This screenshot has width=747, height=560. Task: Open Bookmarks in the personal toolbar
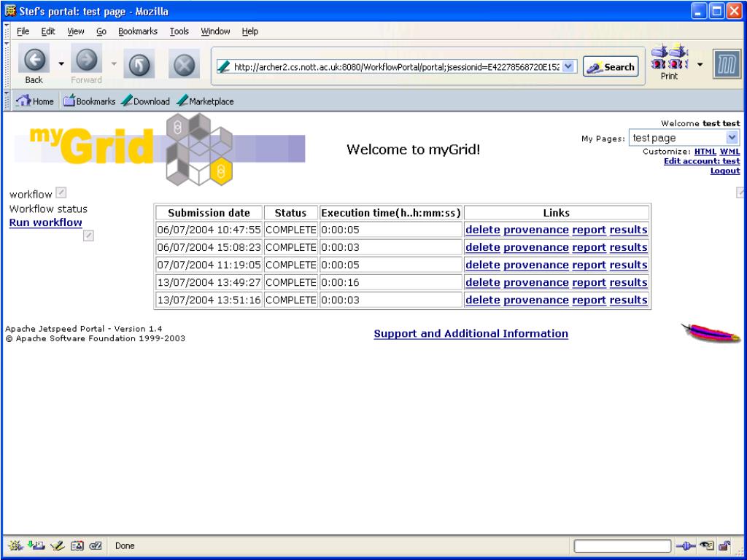90,101
